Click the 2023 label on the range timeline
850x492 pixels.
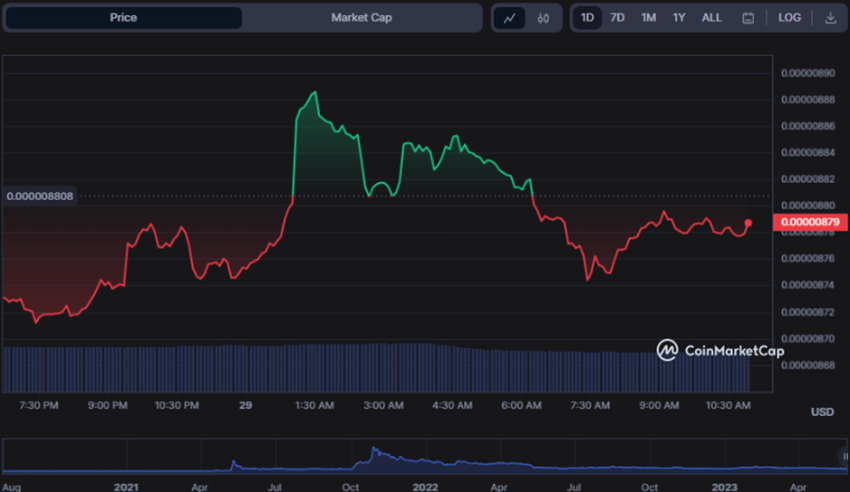click(724, 487)
